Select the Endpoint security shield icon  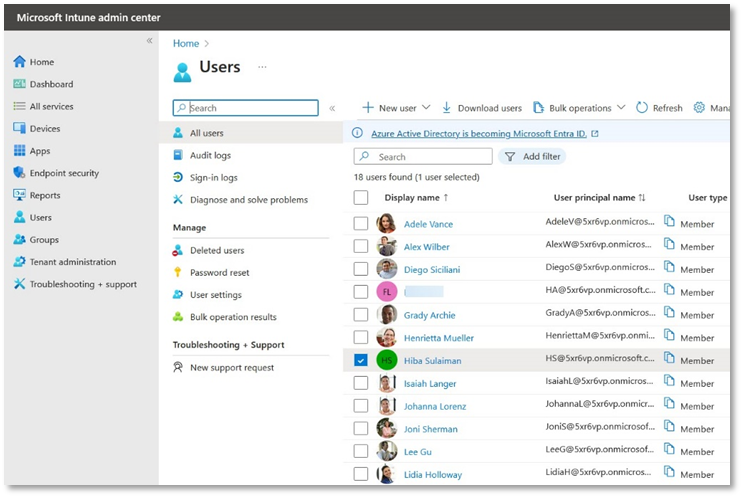19,173
